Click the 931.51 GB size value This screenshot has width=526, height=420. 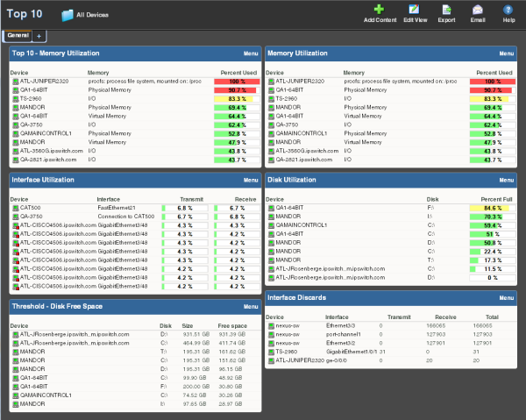196,334
